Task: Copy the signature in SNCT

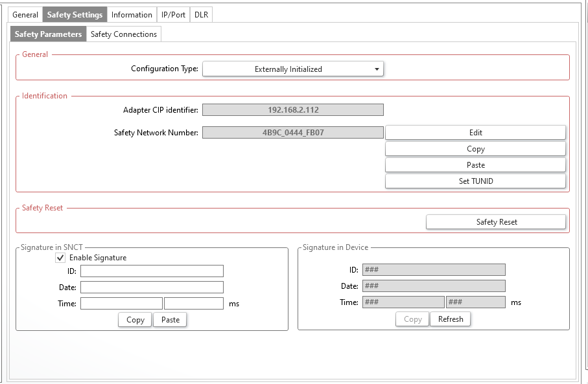Action: tap(135, 320)
